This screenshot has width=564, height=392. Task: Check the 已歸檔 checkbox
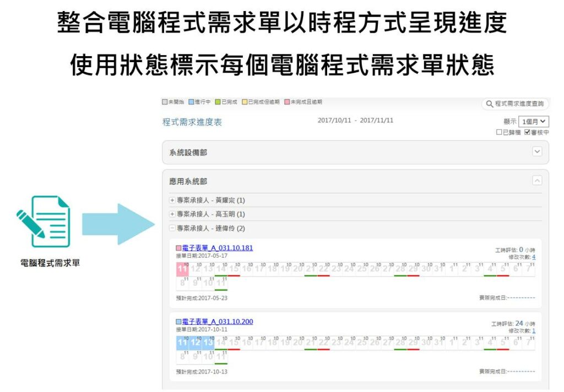tap(499, 133)
